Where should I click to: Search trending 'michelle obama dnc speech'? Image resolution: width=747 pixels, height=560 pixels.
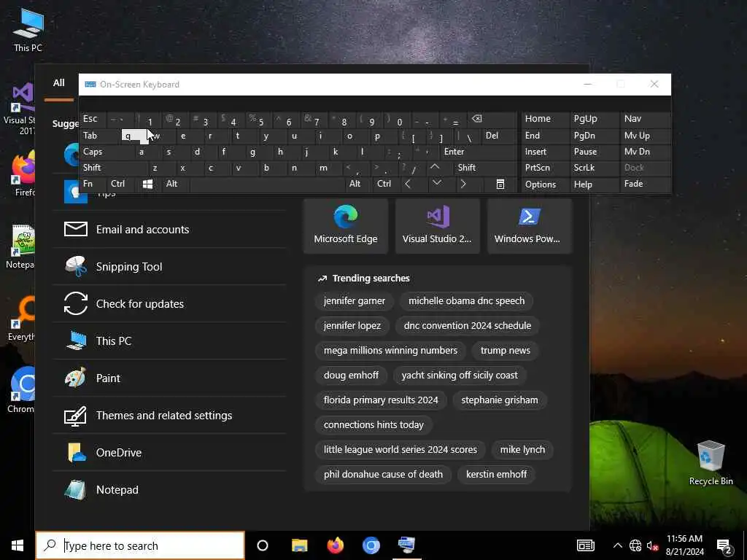[466, 301]
